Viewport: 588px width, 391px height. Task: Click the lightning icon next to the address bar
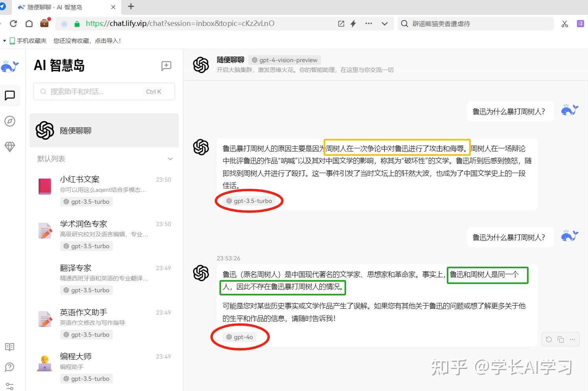coord(353,24)
